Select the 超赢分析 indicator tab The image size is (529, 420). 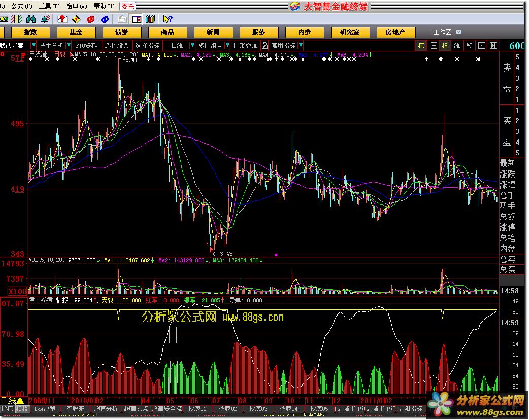106,409
